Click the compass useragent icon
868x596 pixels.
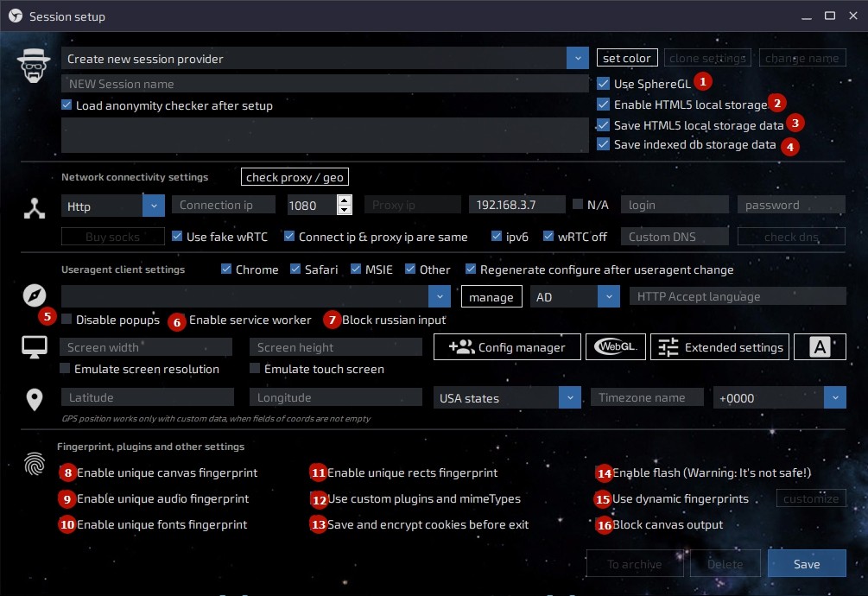[34, 296]
